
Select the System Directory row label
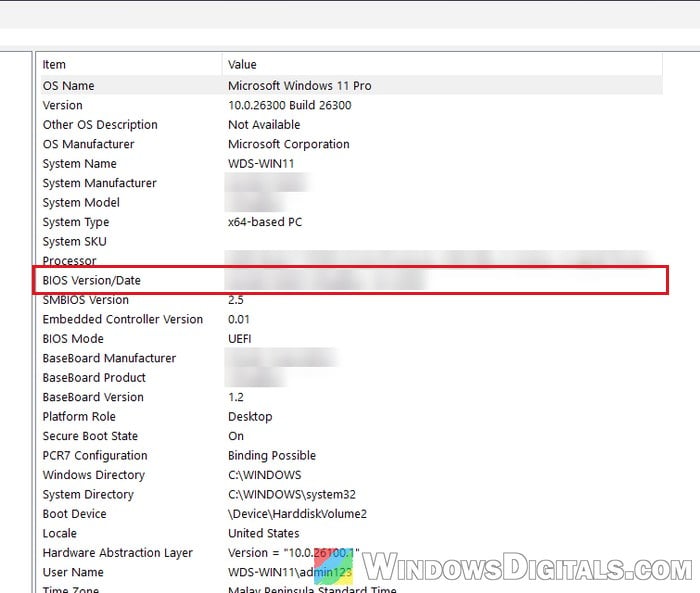pos(88,495)
